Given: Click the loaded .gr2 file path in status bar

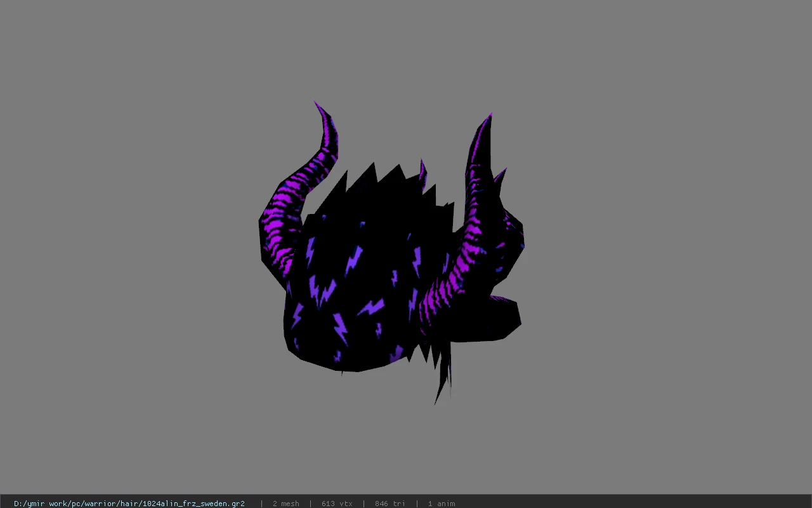Looking at the screenshot, I should pos(129,504).
